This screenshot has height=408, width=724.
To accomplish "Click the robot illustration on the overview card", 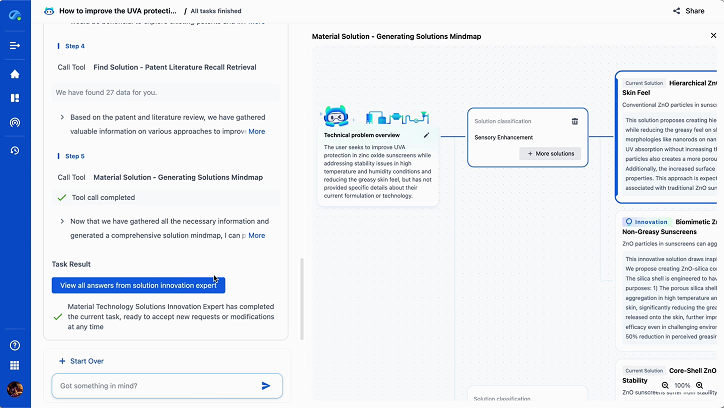I will click(336, 117).
